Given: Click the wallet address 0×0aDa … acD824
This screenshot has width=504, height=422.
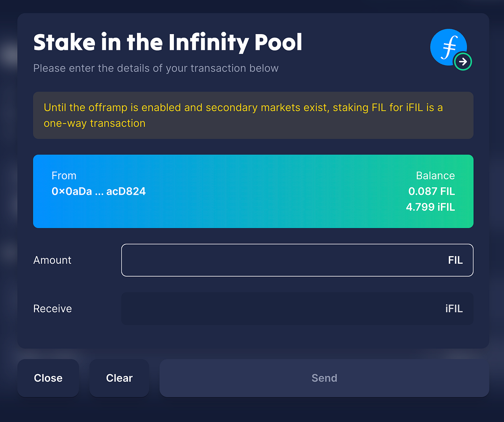Looking at the screenshot, I should tap(99, 191).
